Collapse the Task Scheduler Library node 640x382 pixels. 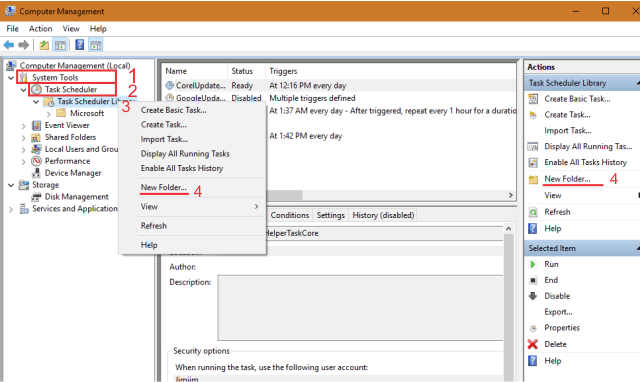click(36, 101)
